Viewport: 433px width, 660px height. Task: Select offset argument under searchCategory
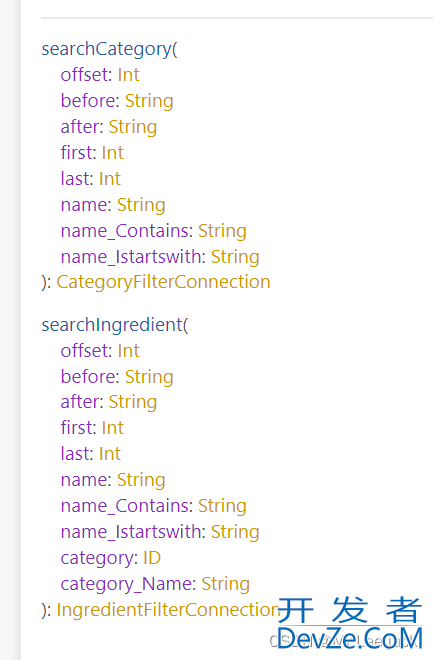86,75
